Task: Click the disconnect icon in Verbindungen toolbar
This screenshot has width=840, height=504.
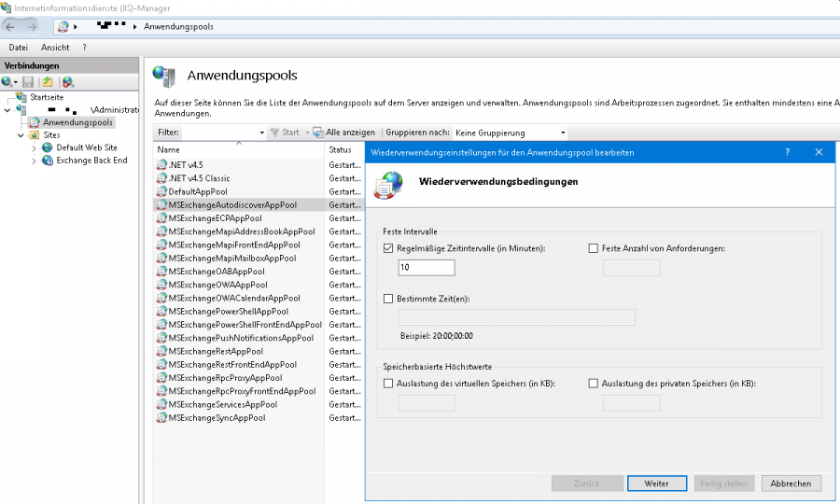Action: point(67,82)
